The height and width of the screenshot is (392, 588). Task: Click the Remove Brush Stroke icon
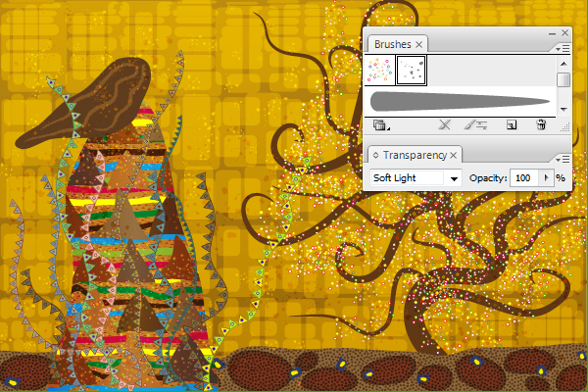(445, 124)
